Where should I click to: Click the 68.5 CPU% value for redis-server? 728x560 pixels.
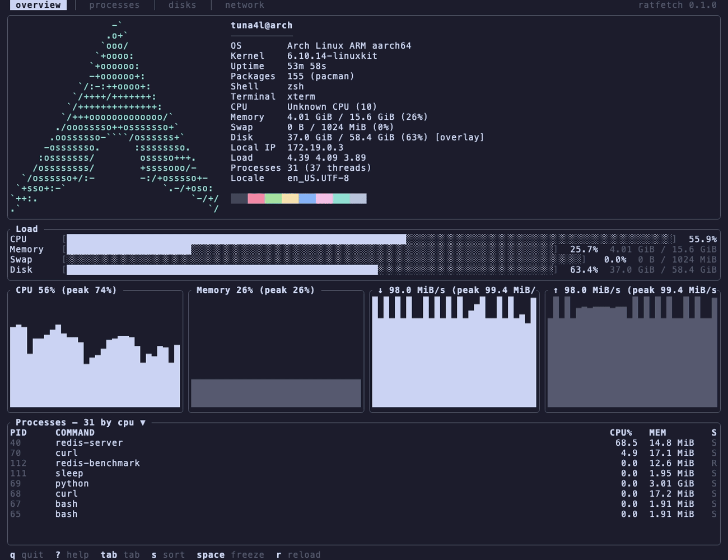(x=627, y=443)
